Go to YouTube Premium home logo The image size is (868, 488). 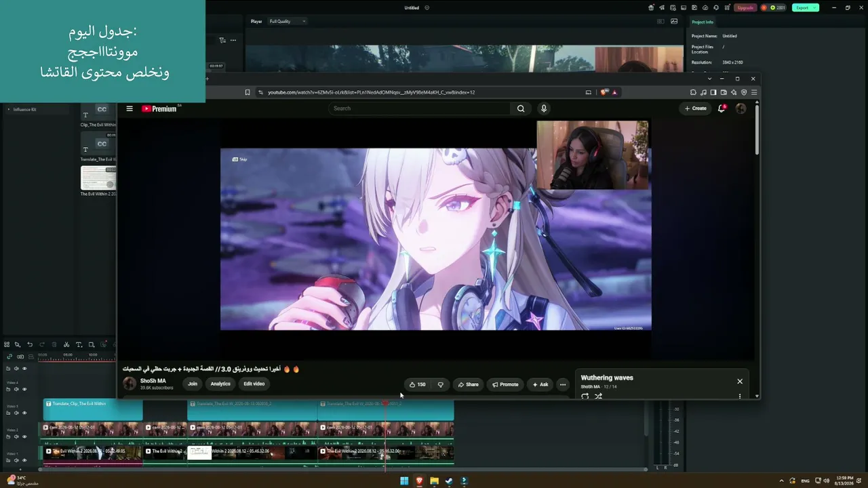tap(159, 108)
